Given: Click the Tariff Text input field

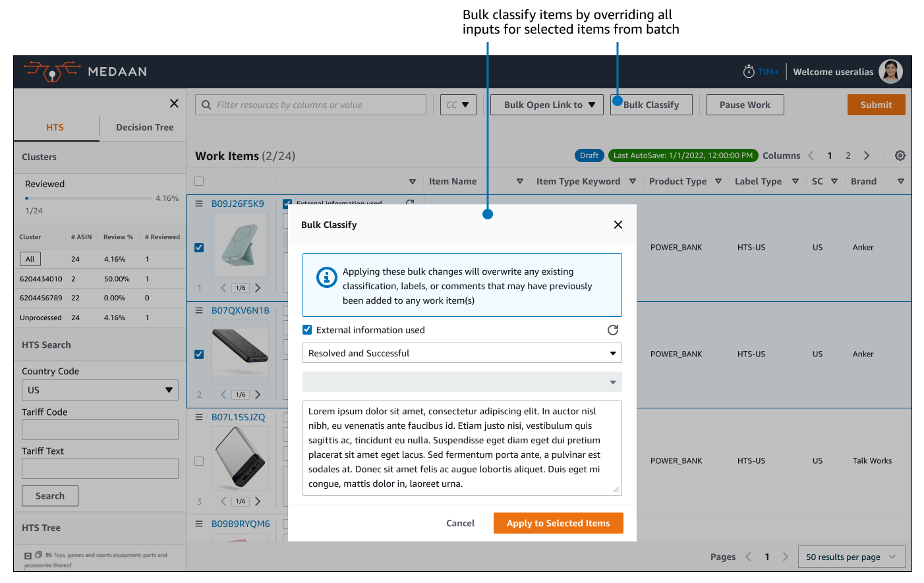Looking at the screenshot, I should [x=100, y=468].
